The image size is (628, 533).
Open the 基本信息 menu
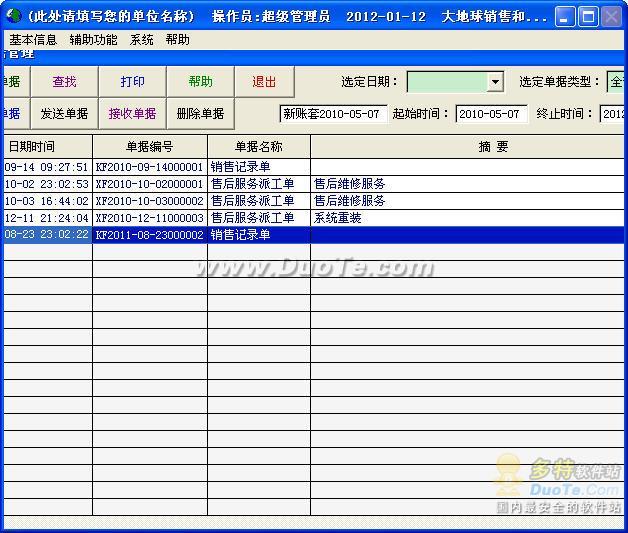(x=33, y=40)
